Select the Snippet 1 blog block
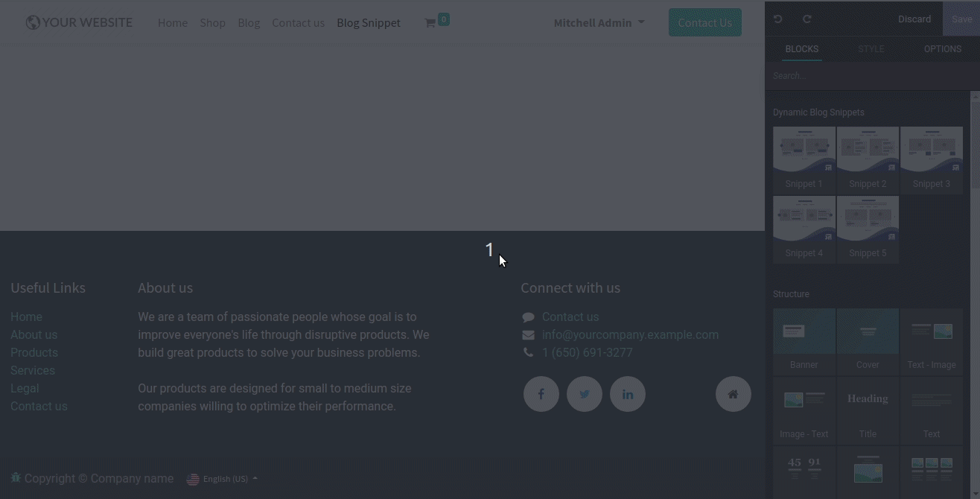The height and width of the screenshot is (499, 980). point(804,159)
